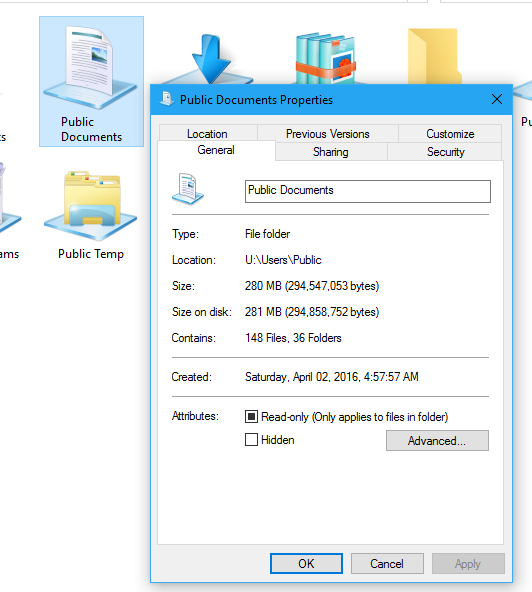The height and width of the screenshot is (592, 532).
Task: Open the Sharing tab
Action: 331,152
